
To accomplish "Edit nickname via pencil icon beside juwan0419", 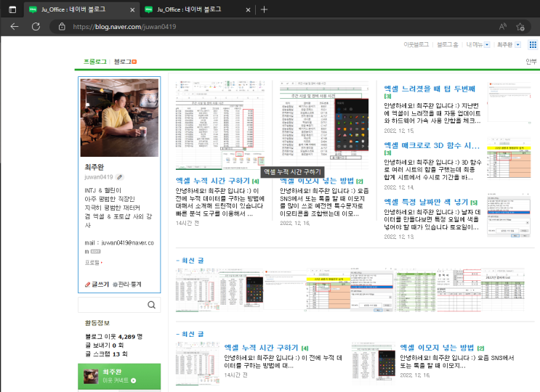I will click(119, 177).
